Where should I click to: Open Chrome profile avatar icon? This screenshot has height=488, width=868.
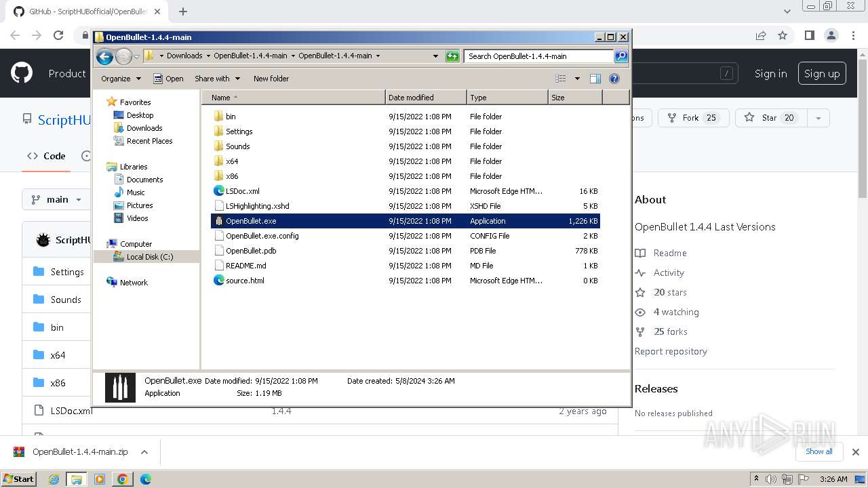click(x=831, y=35)
